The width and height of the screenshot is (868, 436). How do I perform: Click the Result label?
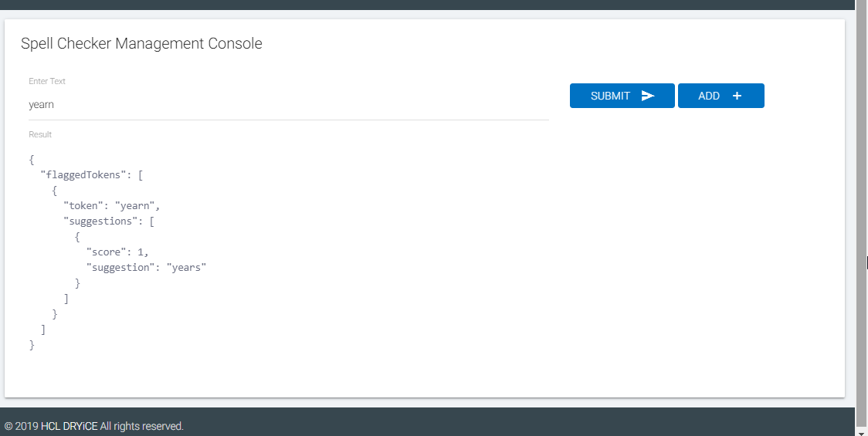tap(40, 134)
